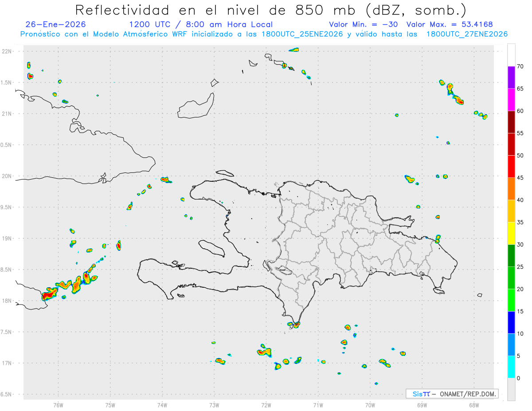Click the colorbar tick label '0'
The height and width of the screenshot is (411, 532).
[518, 378]
